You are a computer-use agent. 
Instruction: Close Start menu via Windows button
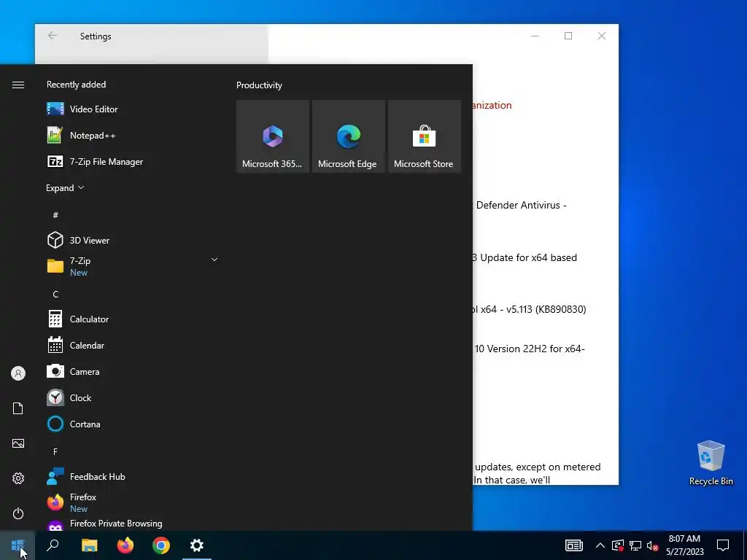[18, 545]
